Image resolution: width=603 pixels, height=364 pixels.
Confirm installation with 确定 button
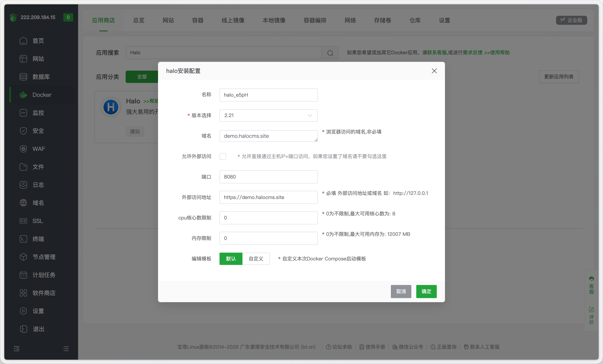click(426, 291)
